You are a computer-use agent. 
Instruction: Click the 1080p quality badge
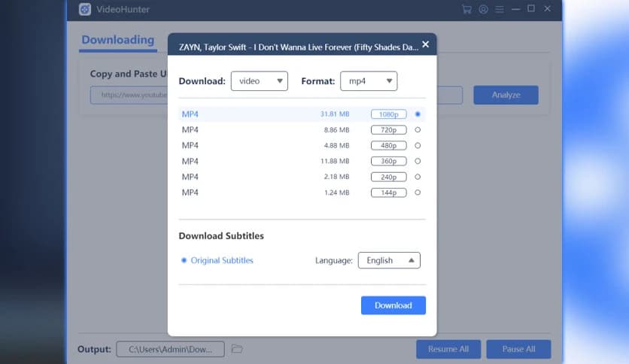pos(389,114)
